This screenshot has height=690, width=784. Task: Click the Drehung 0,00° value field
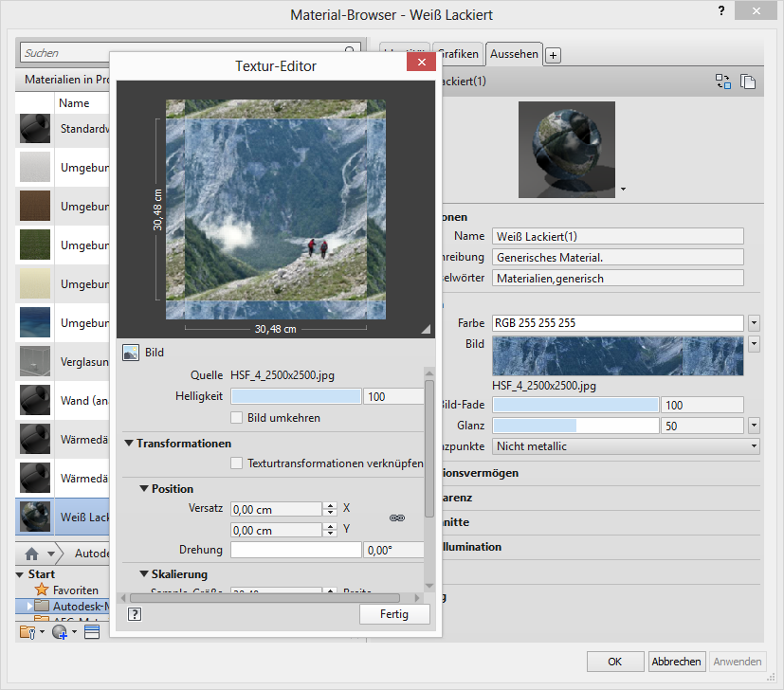click(x=394, y=550)
